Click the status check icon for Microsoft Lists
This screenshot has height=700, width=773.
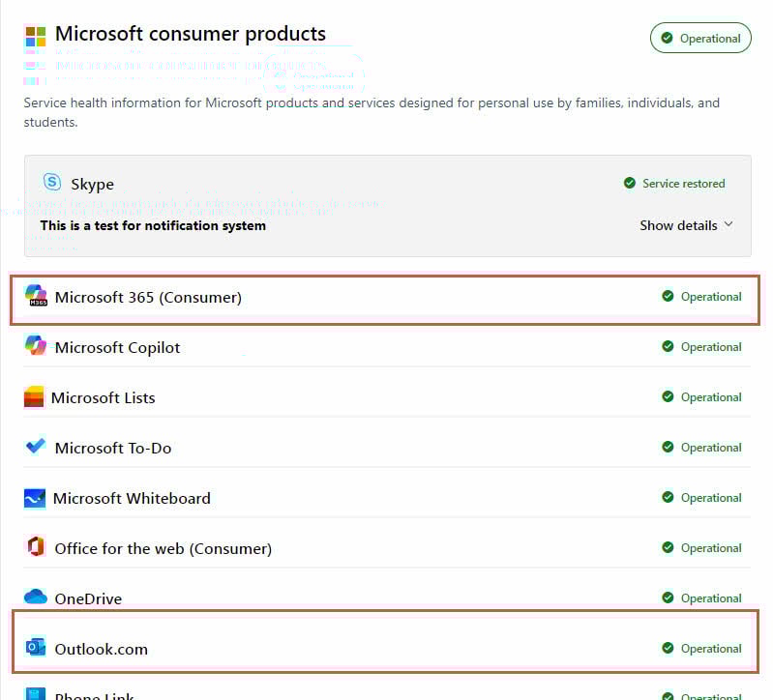point(668,396)
